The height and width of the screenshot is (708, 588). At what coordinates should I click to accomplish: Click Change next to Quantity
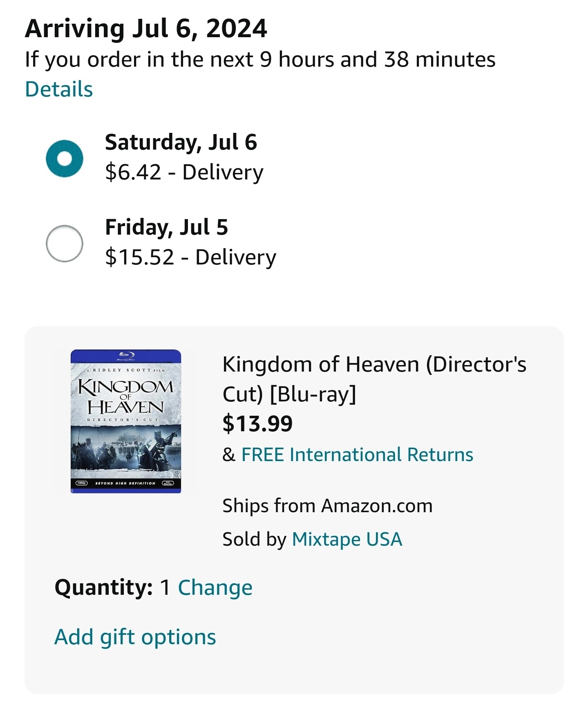click(x=215, y=587)
